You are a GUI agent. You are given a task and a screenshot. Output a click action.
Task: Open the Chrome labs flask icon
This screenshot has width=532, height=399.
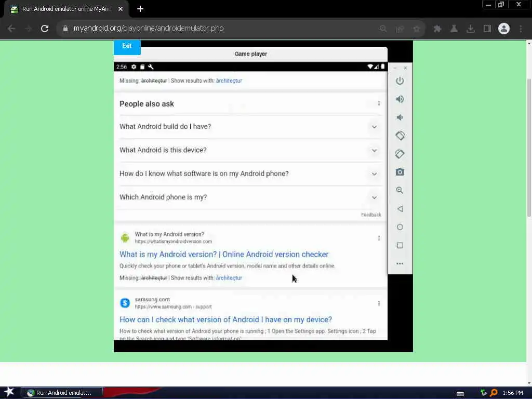tap(454, 29)
